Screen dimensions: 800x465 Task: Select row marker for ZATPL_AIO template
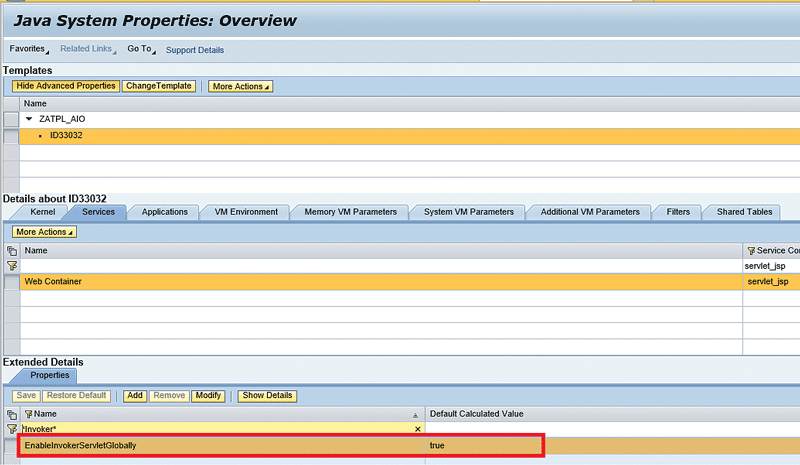11,119
